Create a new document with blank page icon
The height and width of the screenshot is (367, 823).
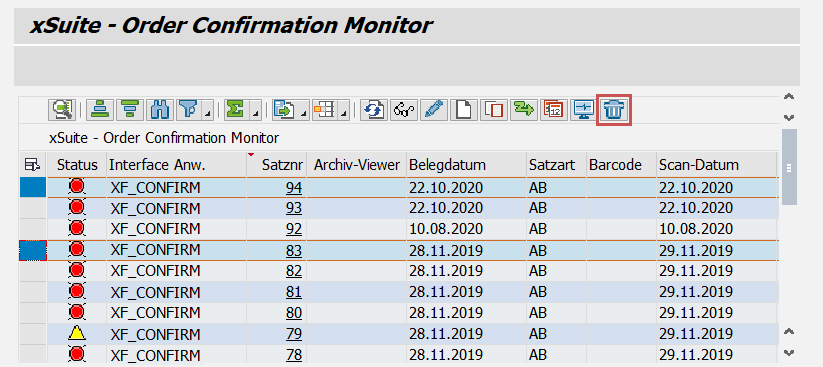click(464, 110)
